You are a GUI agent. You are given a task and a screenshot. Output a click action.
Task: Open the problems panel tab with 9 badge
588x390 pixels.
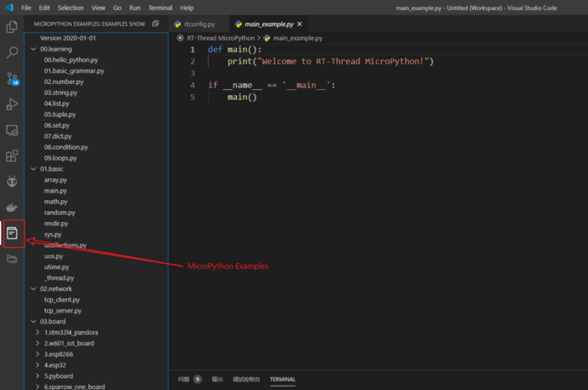[189, 379]
